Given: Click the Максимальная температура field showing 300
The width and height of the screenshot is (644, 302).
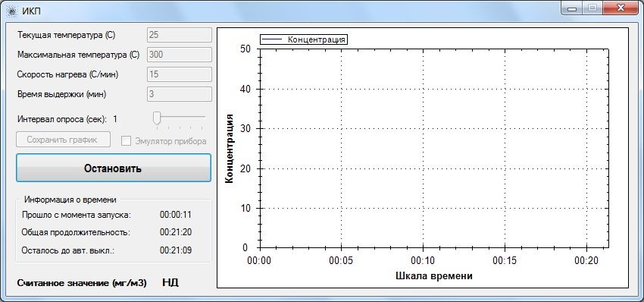Looking at the screenshot, I should coord(180,55).
